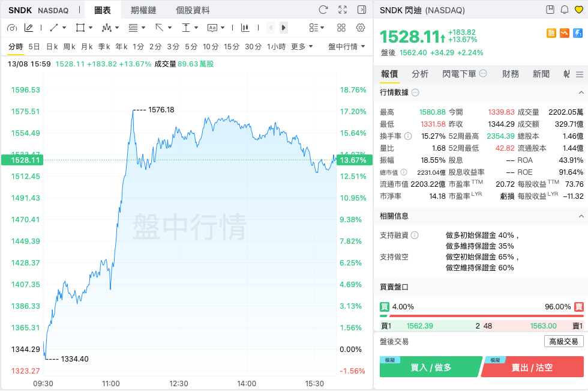
Task: Click the save note icon in quote header
Action: tap(550, 10)
